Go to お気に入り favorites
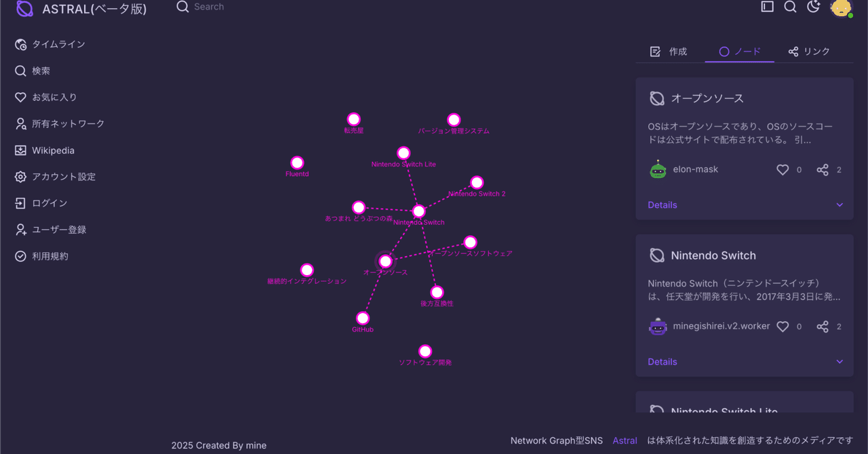This screenshot has height=454, width=868. point(46,97)
